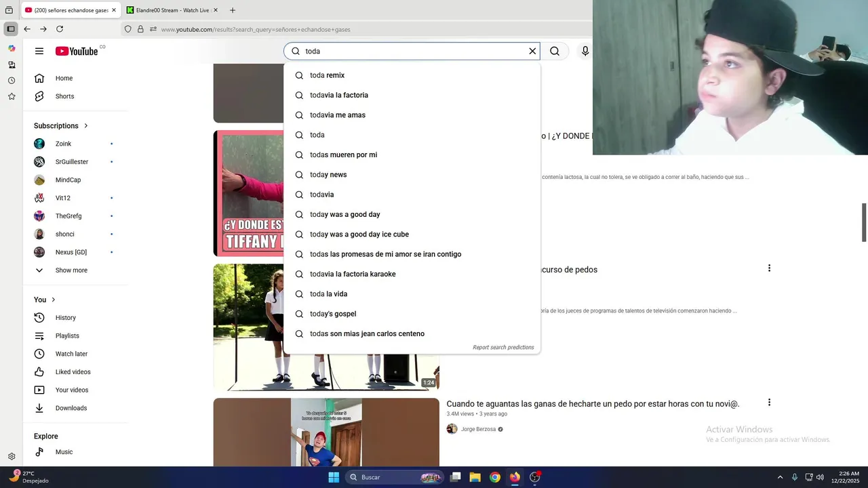Open Shorts in the sidebar

point(75,96)
